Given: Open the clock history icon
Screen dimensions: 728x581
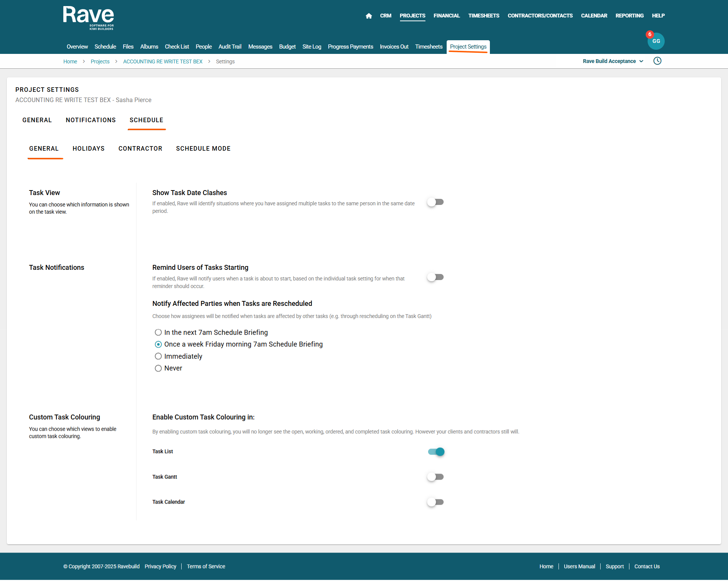Looking at the screenshot, I should pos(657,61).
